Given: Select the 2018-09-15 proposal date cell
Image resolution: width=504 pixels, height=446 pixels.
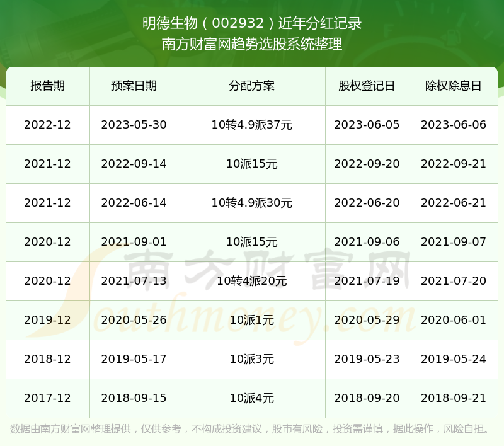Looking at the screenshot, I should 134,398.
